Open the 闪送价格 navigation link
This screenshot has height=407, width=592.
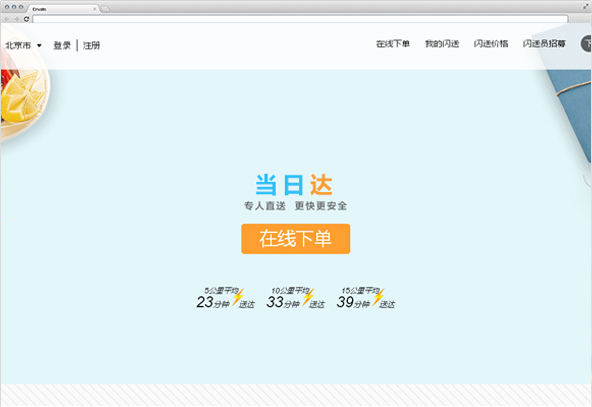[491, 44]
